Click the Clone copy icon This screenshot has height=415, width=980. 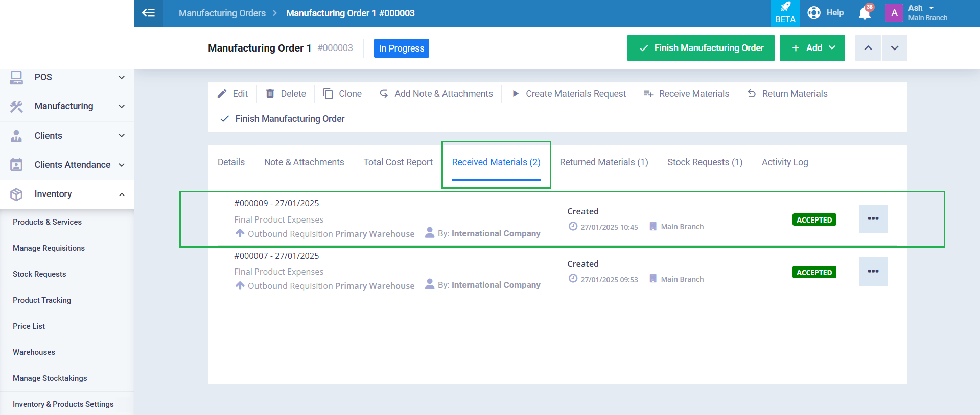(x=328, y=94)
